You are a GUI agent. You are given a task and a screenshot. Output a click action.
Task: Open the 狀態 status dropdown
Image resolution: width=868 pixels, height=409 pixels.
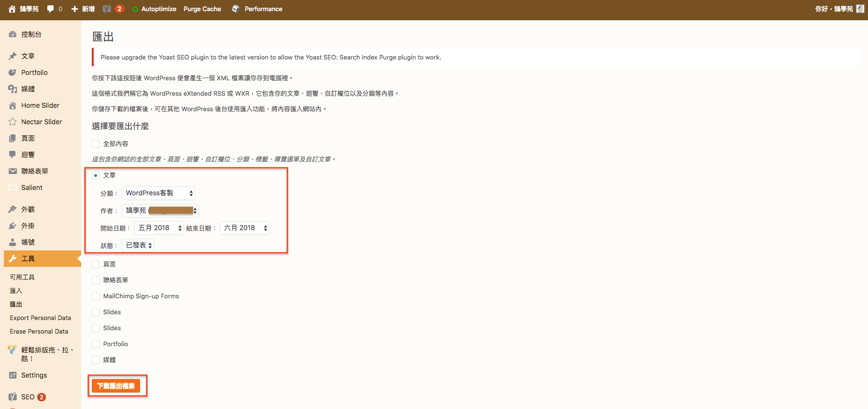pyautogui.click(x=138, y=246)
